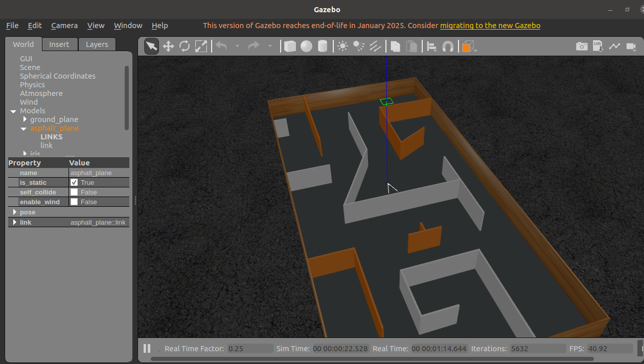Toggle the self_collide checkbox
Image resolution: width=644 pixels, height=364 pixels.
[x=74, y=192]
